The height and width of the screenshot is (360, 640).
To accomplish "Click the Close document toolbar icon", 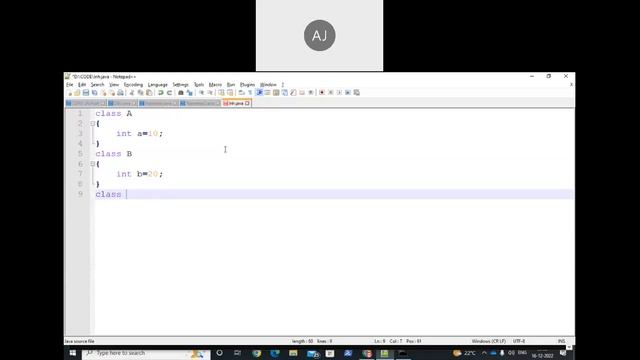I will pyautogui.click(x=103, y=93).
